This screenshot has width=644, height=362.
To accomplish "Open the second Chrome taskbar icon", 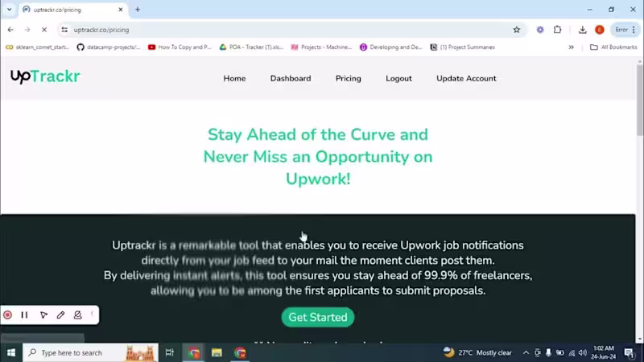I will (x=240, y=352).
